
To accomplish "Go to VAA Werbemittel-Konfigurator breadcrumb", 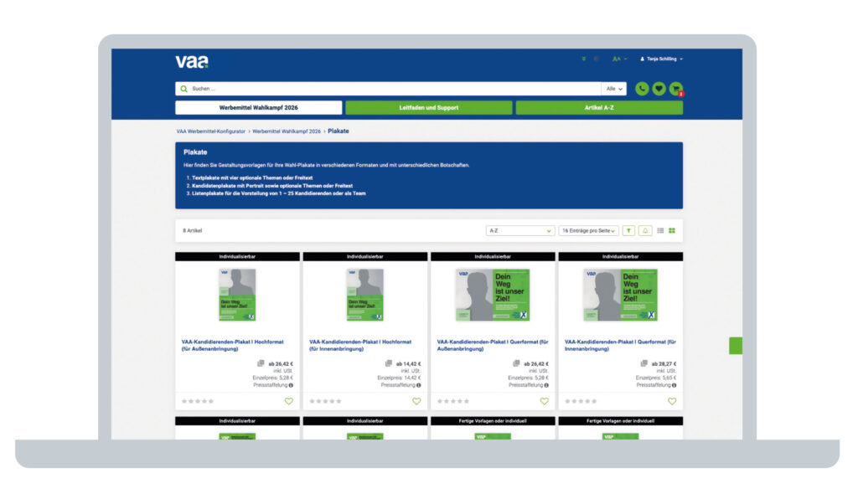I will 210,131.
